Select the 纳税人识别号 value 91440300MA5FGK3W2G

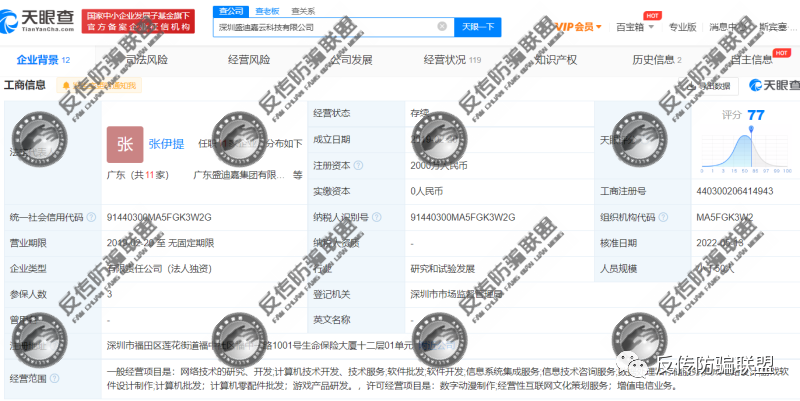(463, 217)
